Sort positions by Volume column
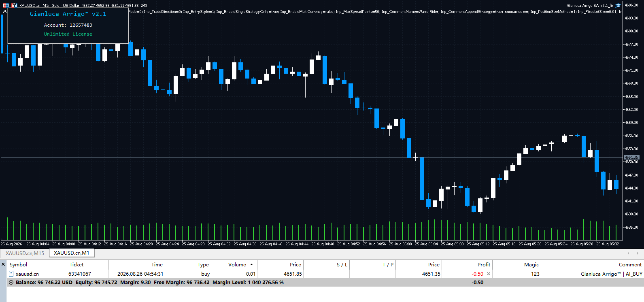 [x=237, y=264]
